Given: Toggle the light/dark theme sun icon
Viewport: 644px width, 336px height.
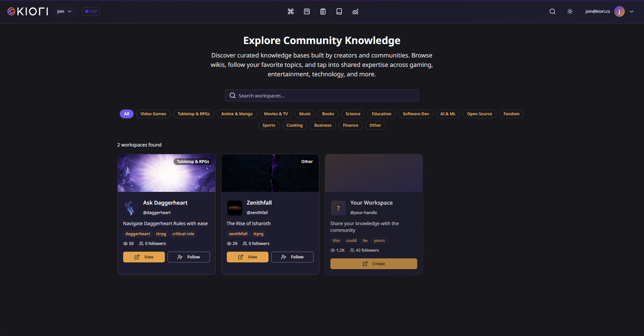Looking at the screenshot, I should 570,11.
